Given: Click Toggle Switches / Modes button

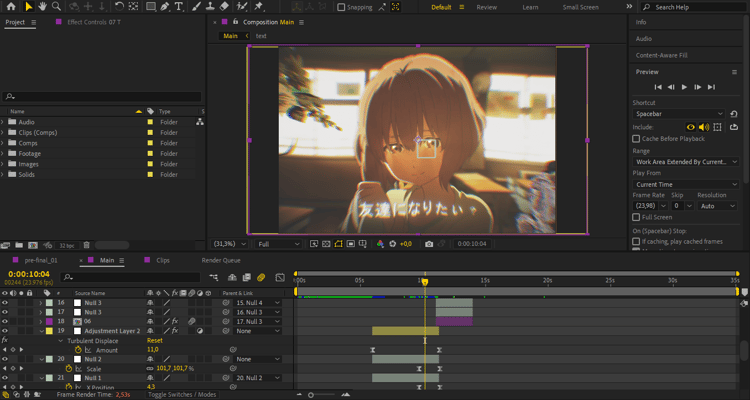Looking at the screenshot, I should 182,395.
